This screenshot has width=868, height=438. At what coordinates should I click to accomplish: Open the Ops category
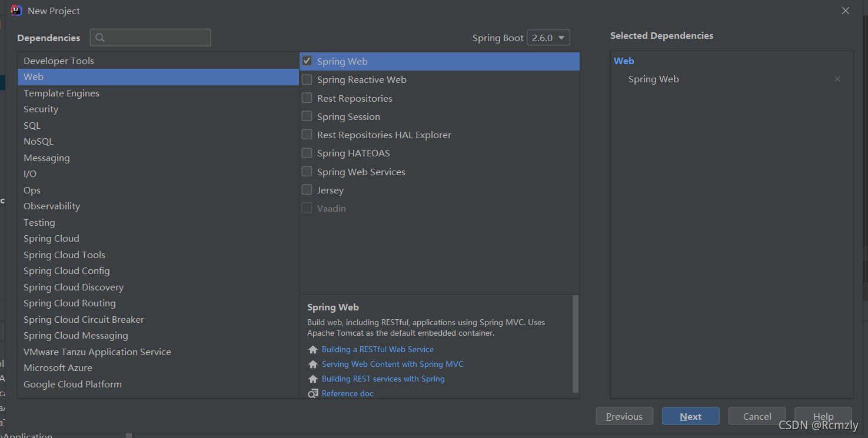[x=158, y=190]
